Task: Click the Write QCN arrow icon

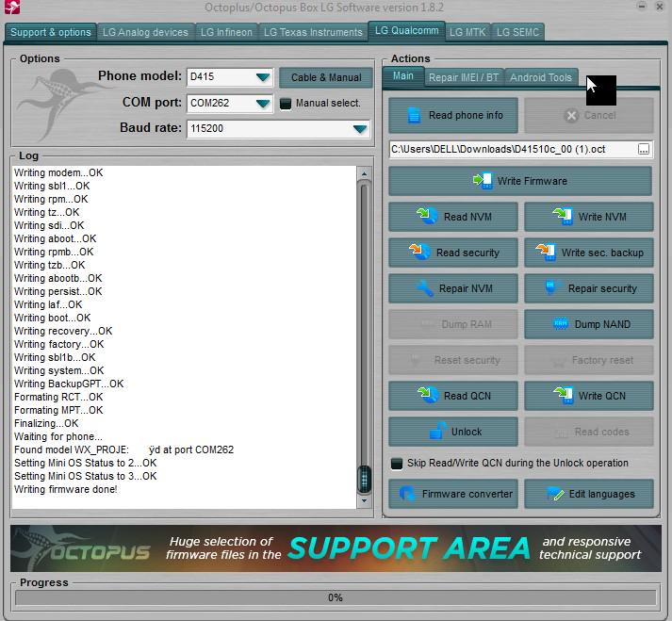Action: (x=563, y=395)
